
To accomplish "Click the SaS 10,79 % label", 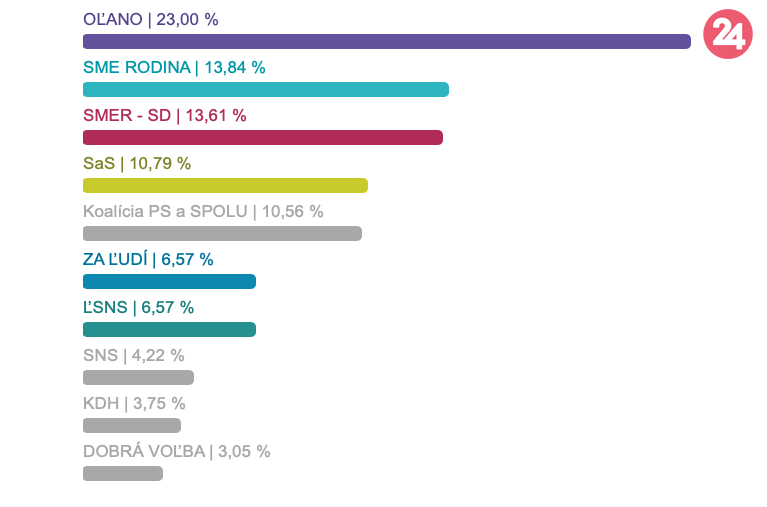I will coord(137,163).
